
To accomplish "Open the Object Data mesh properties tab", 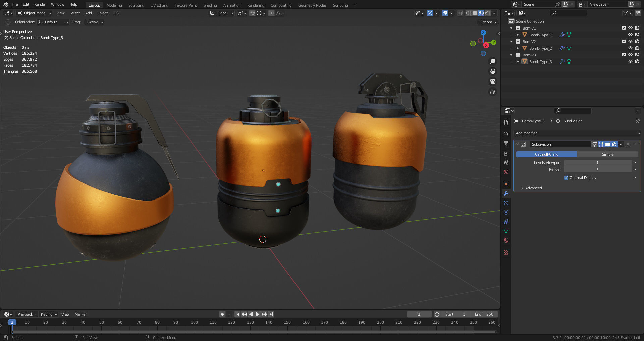I will coord(506,231).
